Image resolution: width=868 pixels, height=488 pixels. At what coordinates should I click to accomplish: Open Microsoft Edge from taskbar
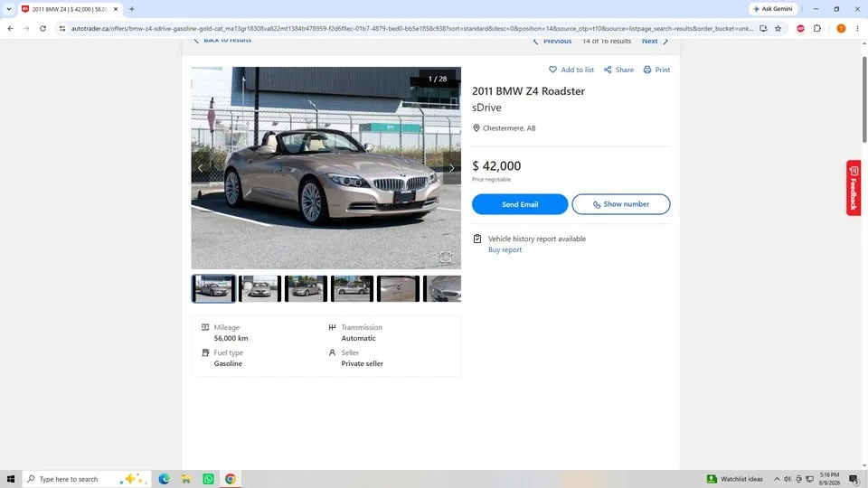pos(164,479)
